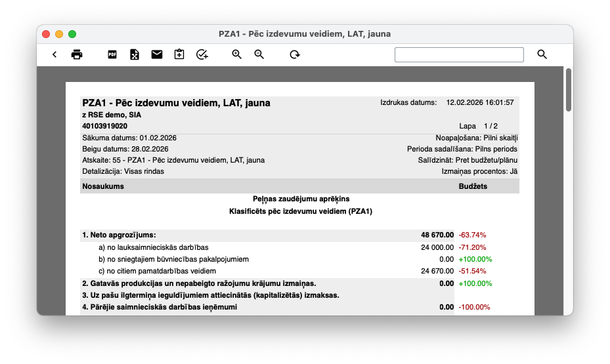Image resolution: width=610 pixels, height=364 pixels.
Task: Send the report by email
Action: click(x=157, y=54)
